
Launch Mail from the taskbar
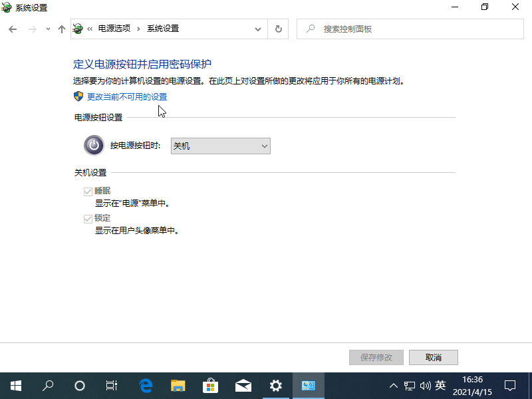243,385
